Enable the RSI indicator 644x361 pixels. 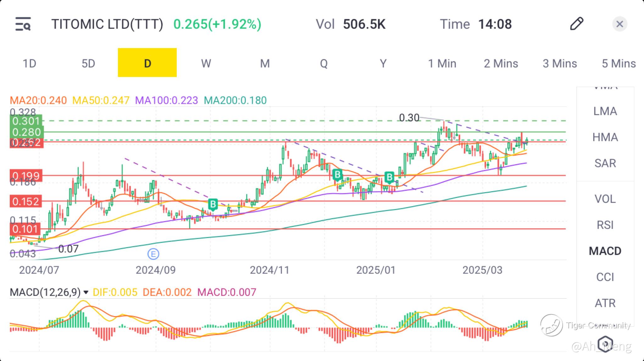pyautogui.click(x=605, y=225)
